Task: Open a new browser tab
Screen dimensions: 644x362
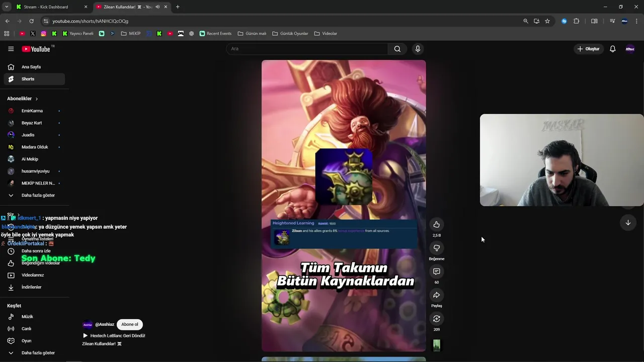Action: click(x=178, y=7)
